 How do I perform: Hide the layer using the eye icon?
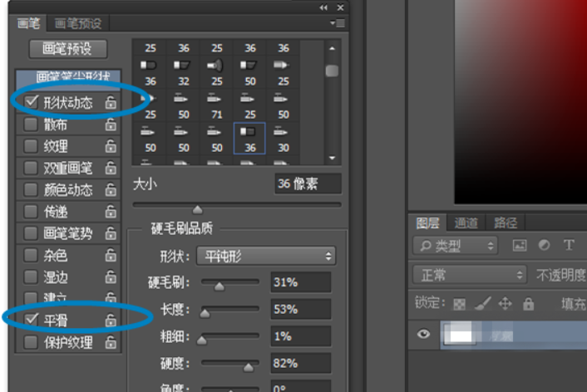coord(423,333)
